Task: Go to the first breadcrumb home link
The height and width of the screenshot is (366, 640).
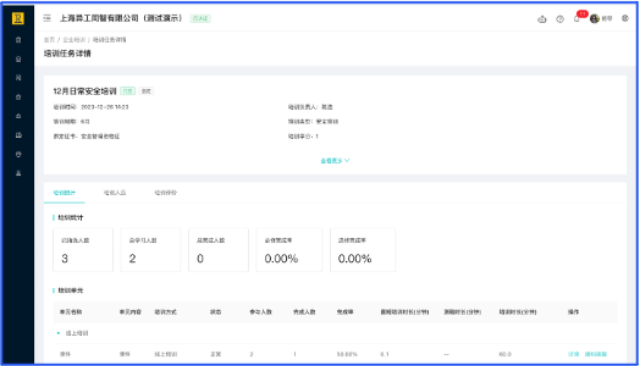Action: coord(49,40)
